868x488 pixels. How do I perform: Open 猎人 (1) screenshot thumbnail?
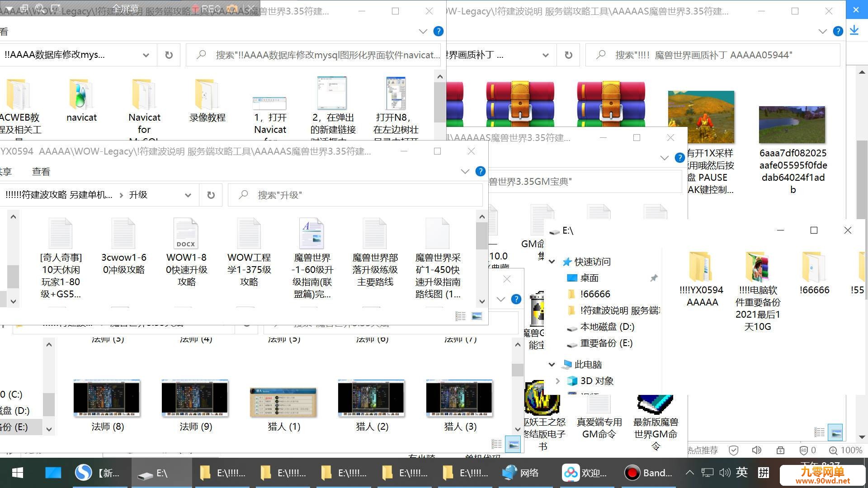(x=283, y=402)
